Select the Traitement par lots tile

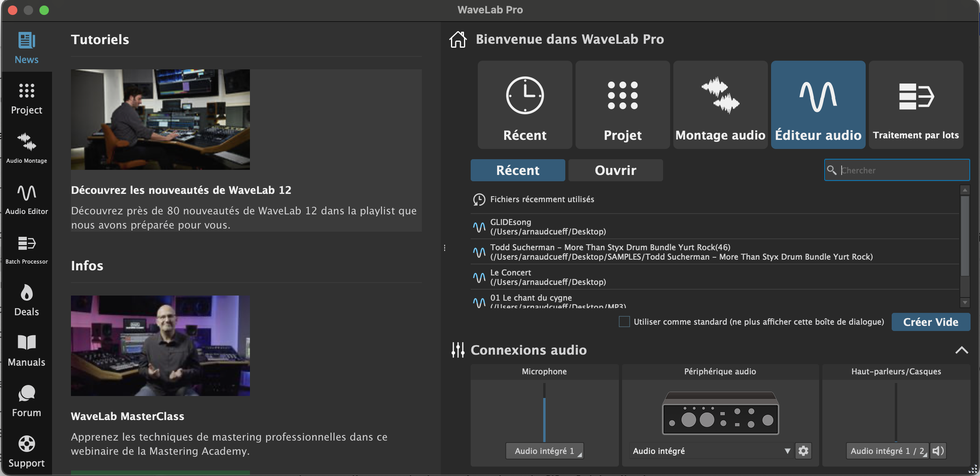pyautogui.click(x=916, y=105)
